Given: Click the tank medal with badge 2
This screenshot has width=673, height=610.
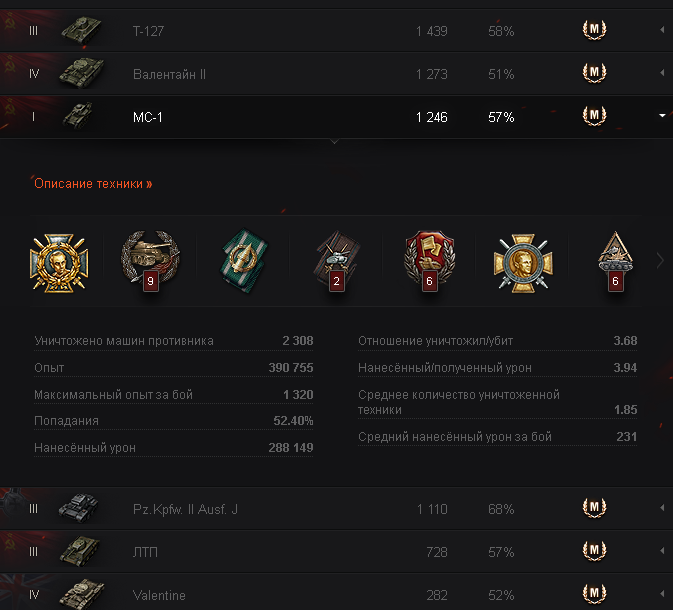Looking at the screenshot, I should (x=331, y=261).
